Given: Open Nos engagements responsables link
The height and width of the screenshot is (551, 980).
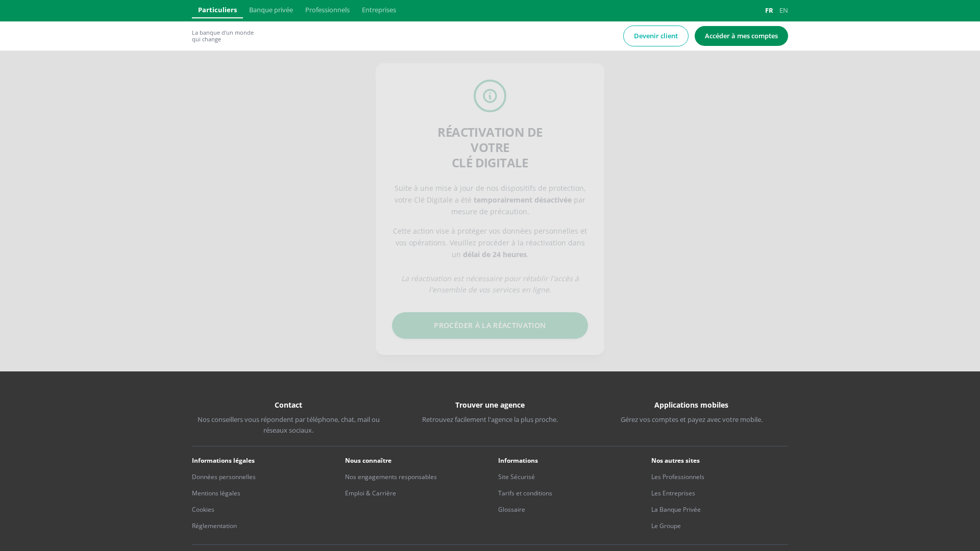Looking at the screenshot, I should click(391, 477).
